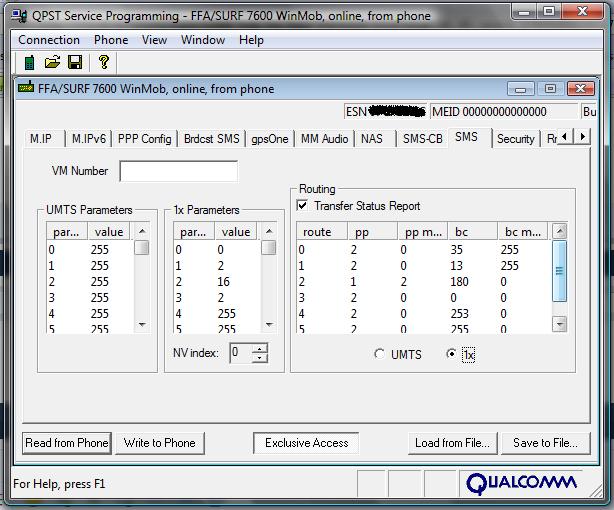The height and width of the screenshot is (510, 614).
Task: Click the floppy disk save icon
Action: click(x=75, y=62)
